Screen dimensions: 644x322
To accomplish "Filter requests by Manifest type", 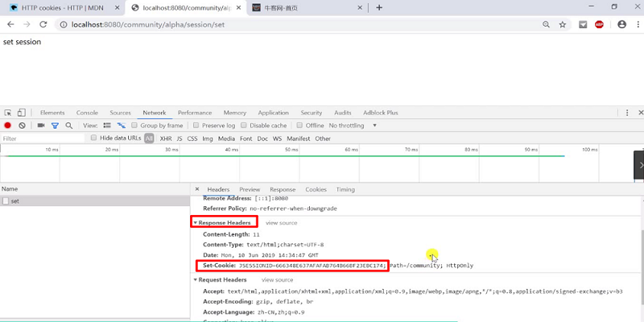I will 299,138.
